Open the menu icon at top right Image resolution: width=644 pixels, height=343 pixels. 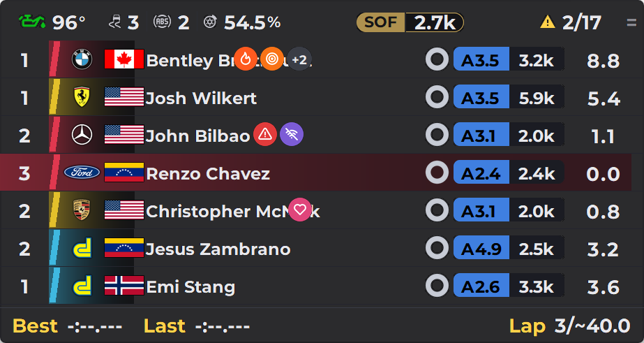pyautogui.click(x=631, y=22)
